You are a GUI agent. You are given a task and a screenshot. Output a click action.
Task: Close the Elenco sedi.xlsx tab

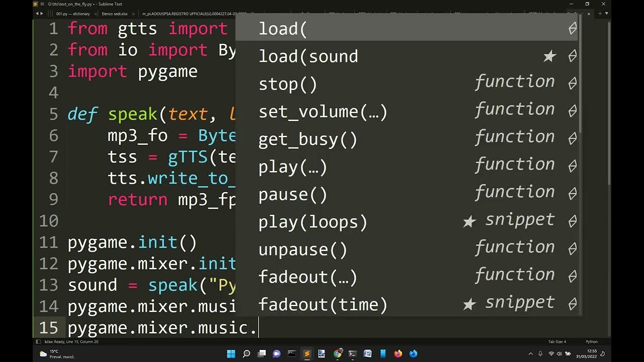(x=133, y=14)
